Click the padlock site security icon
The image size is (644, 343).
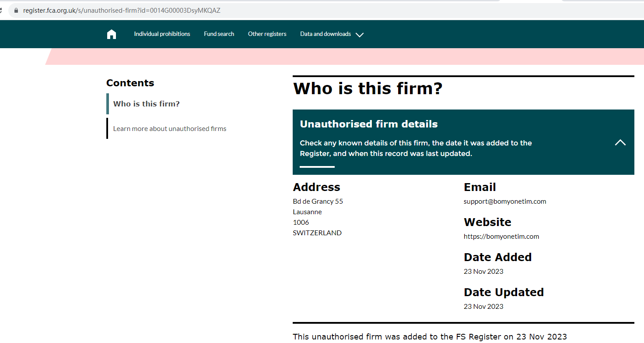point(16,11)
